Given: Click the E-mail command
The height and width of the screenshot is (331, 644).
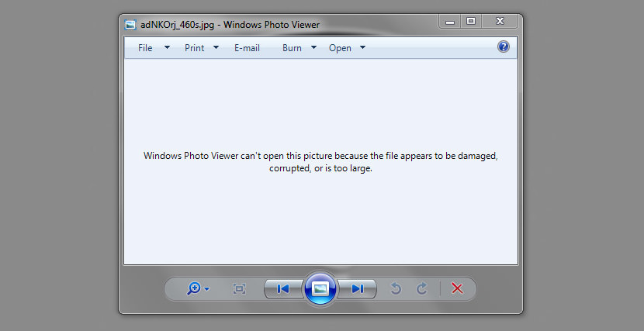Looking at the screenshot, I should coord(247,48).
